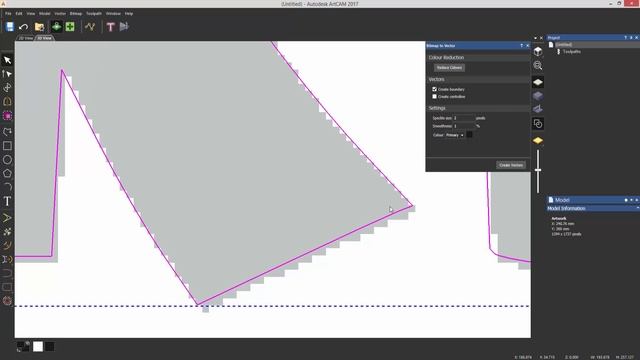The width and height of the screenshot is (640, 360).
Task: Open the View menu
Action: pos(31,13)
